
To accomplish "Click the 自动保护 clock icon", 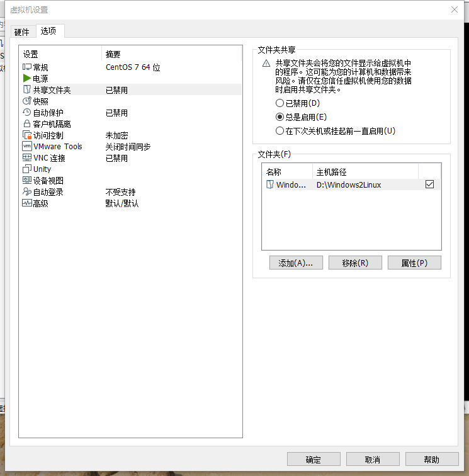I will (26, 112).
